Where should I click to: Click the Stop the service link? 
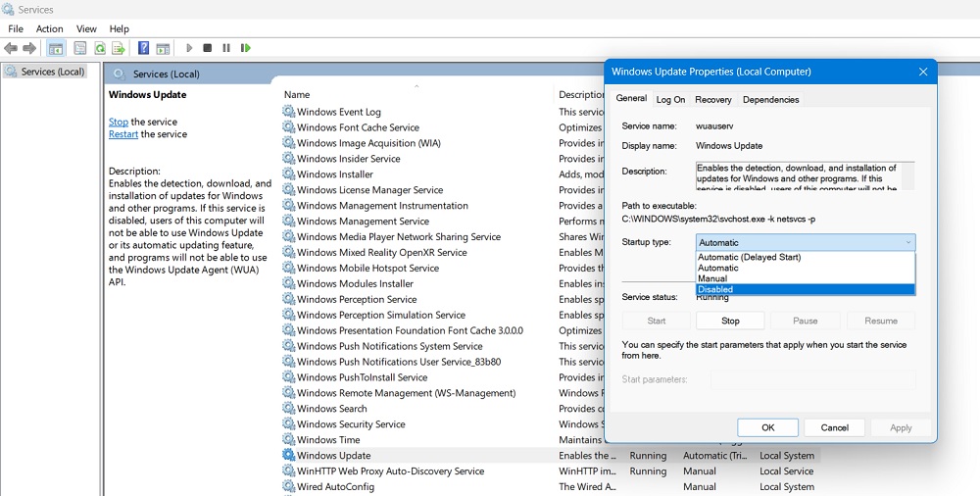pyautogui.click(x=119, y=122)
